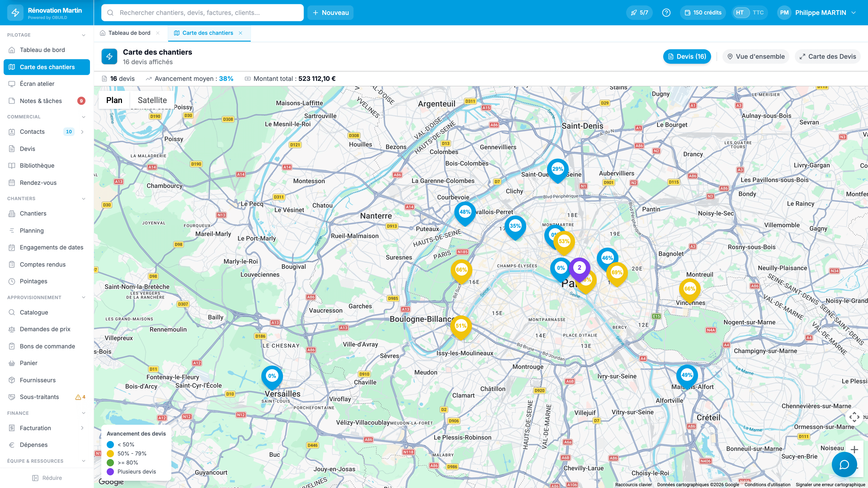Image resolution: width=868 pixels, height=488 pixels.
Task: Close the Carte des chantiers tab
Action: 241,33
